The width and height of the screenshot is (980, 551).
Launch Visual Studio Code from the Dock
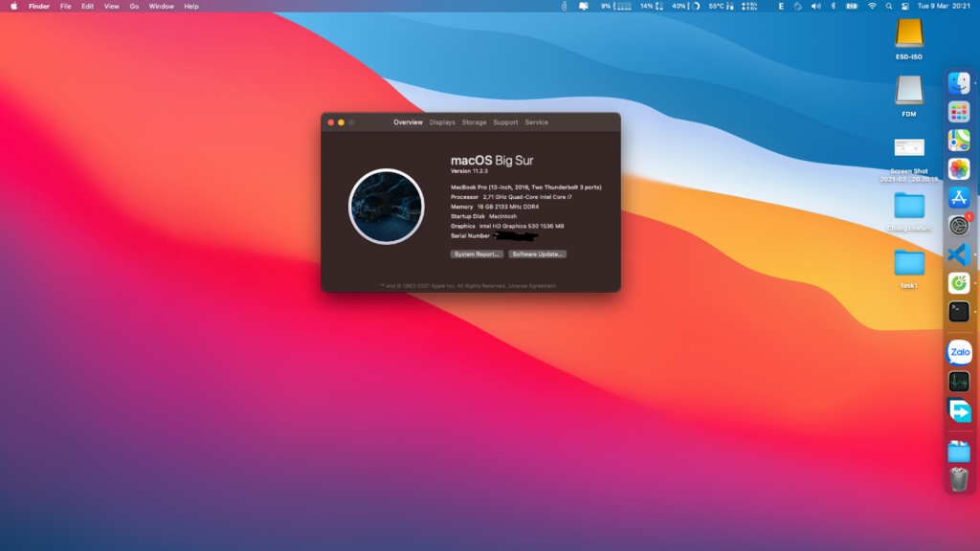pyautogui.click(x=959, y=254)
